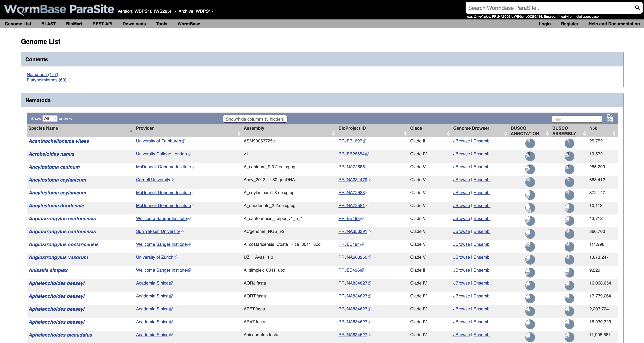Click external link icon beside PRJEB26554

(x=367, y=154)
